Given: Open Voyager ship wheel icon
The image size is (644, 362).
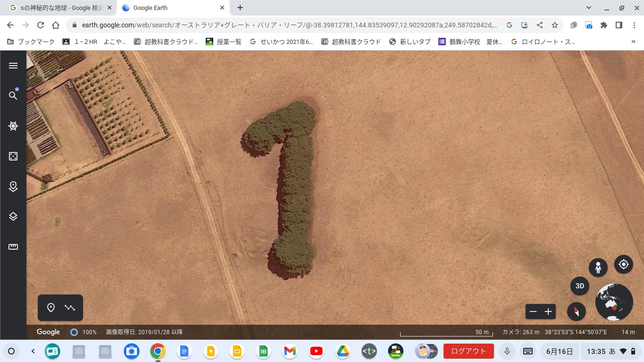Looking at the screenshot, I should [x=13, y=126].
